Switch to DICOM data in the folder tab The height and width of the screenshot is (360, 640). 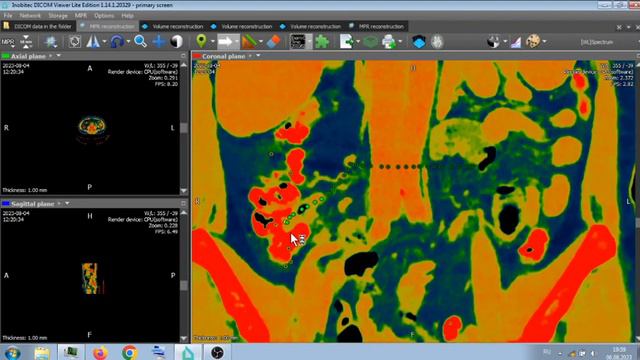tap(38, 26)
